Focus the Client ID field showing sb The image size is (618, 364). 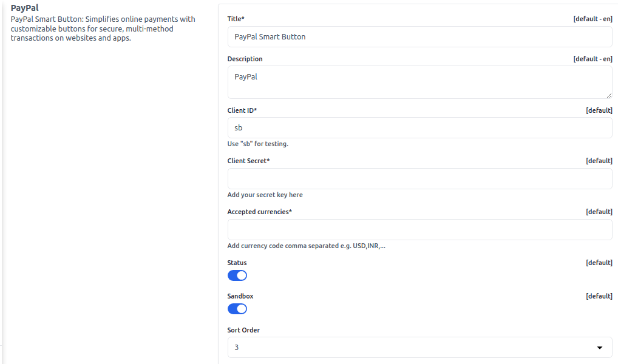click(419, 127)
